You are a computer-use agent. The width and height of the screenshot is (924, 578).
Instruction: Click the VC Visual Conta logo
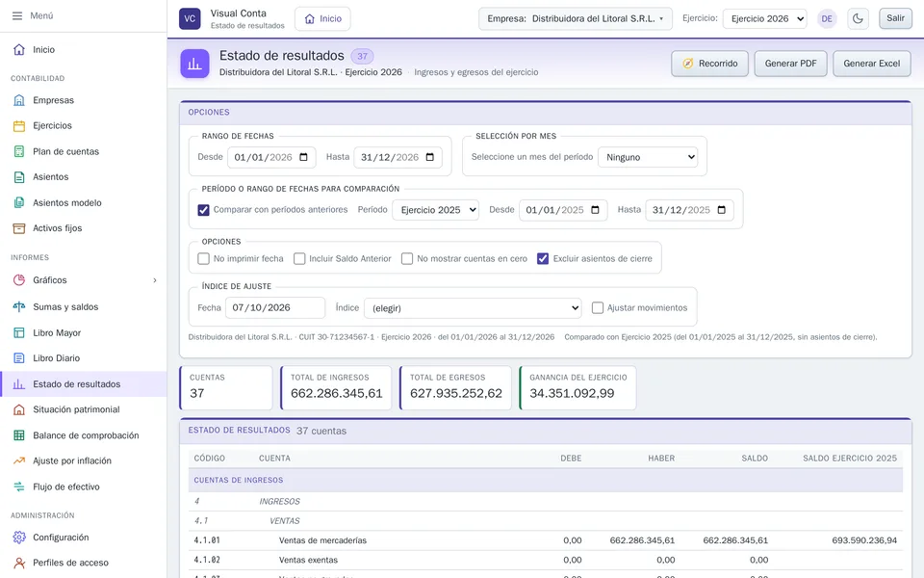pyautogui.click(x=190, y=18)
